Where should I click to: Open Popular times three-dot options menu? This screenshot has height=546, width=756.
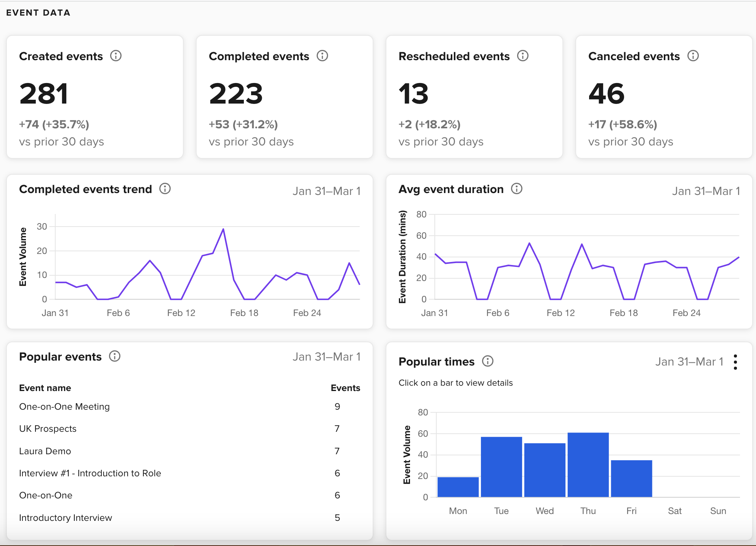pos(735,362)
